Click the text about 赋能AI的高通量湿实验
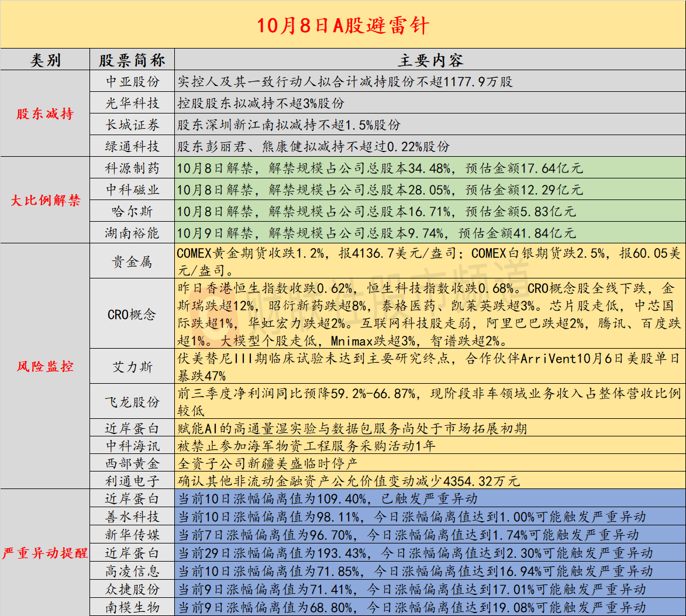The image size is (686, 616). 351,428
